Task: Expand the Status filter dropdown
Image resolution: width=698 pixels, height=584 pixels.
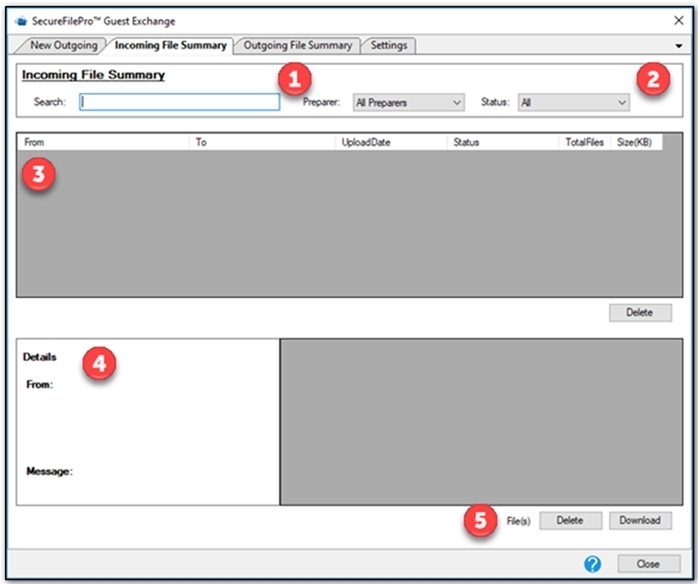Action: (573, 102)
